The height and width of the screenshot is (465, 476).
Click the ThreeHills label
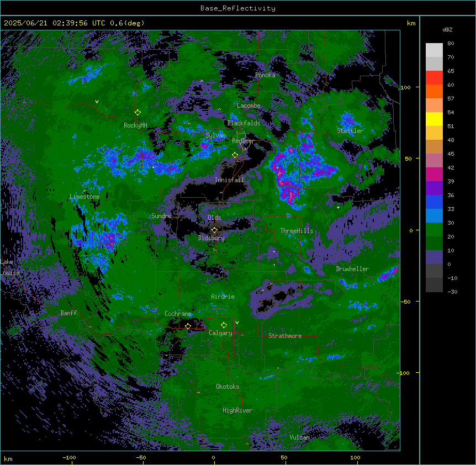pos(297,231)
